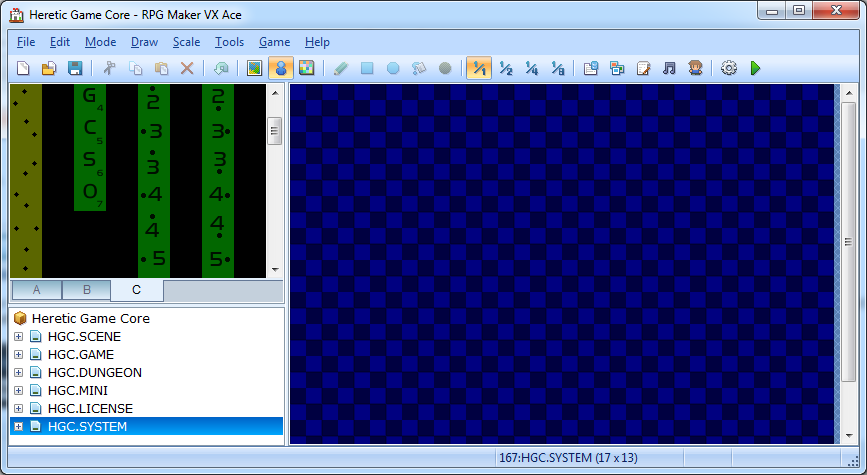Switch to tileset tab B
This screenshot has height=475, width=867.
87,290
